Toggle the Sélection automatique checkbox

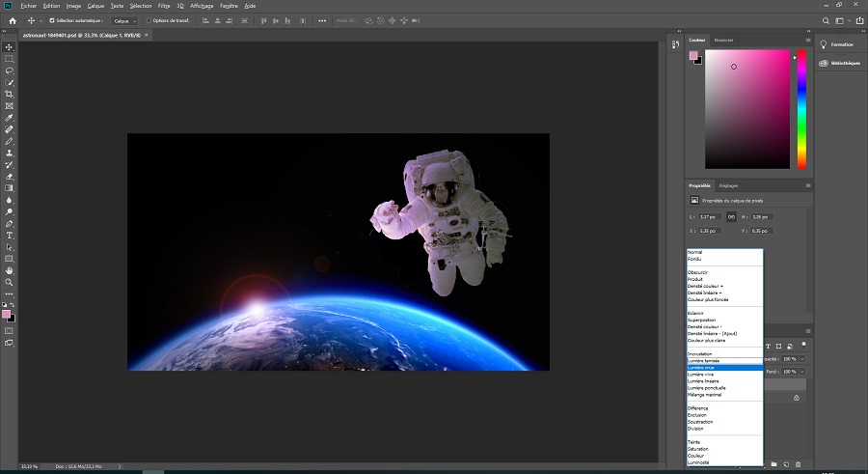[51, 20]
